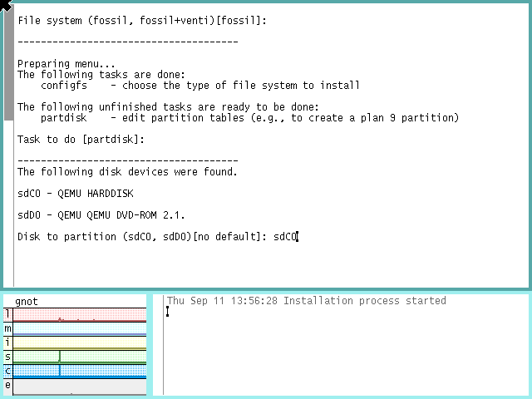Image resolution: width=532 pixels, height=399 pixels.
Task: Click the 'l' load graph label
Action: [x=8, y=314]
